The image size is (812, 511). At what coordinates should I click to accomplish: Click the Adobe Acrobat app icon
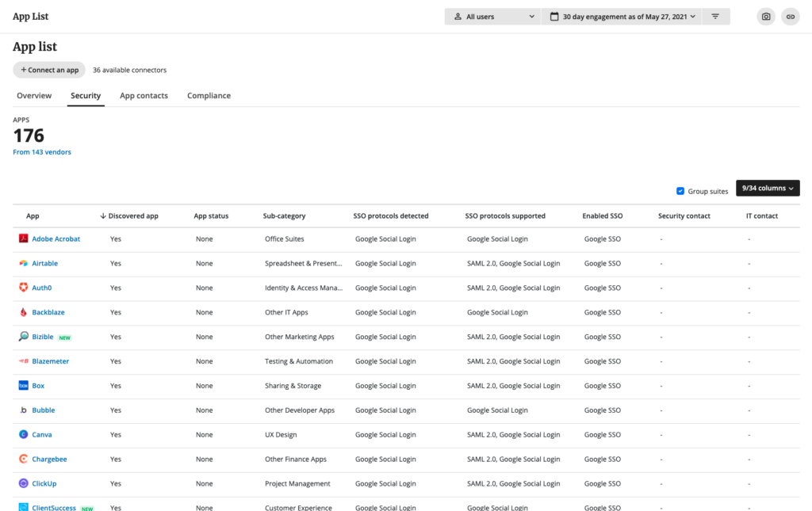click(x=23, y=238)
